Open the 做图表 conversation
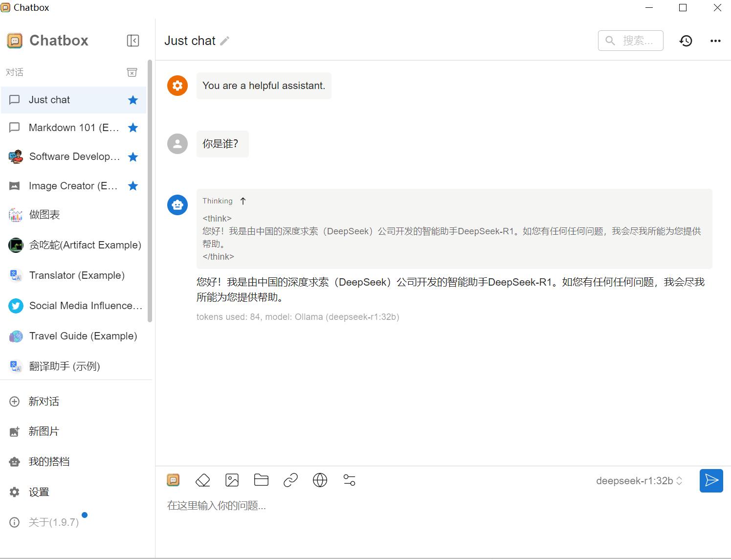 click(74, 215)
